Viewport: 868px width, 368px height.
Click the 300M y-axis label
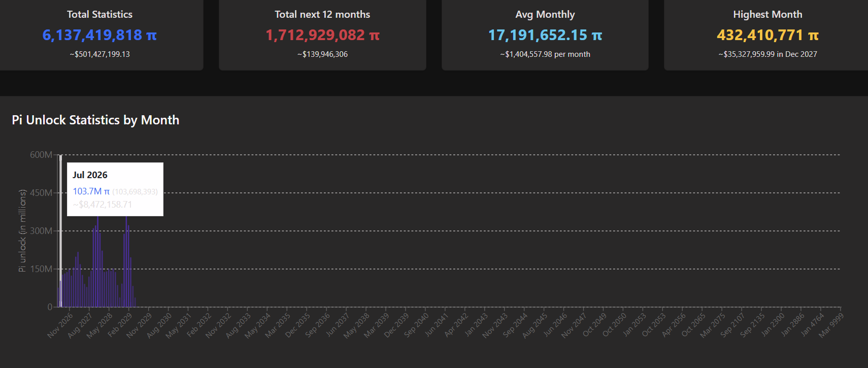[41, 231]
